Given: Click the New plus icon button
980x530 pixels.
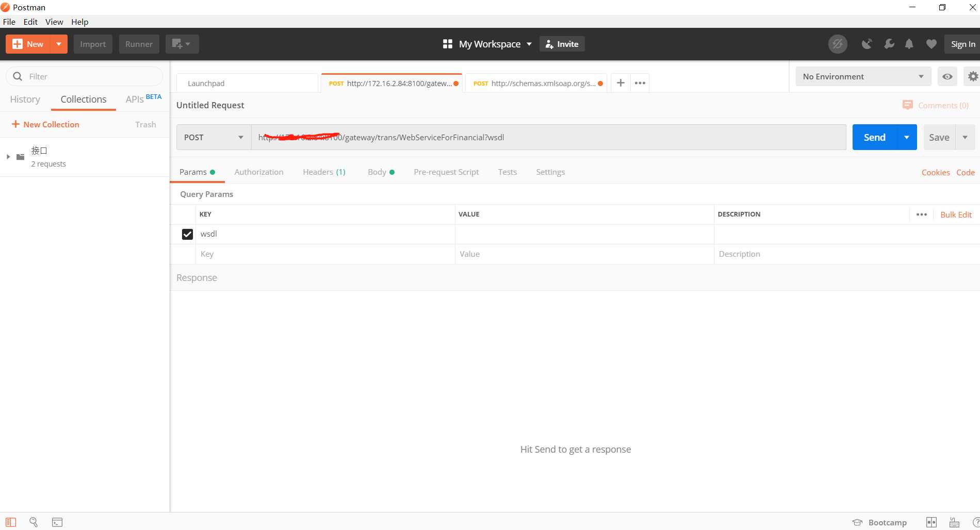Looking at the screenshot, I should 28,44.
